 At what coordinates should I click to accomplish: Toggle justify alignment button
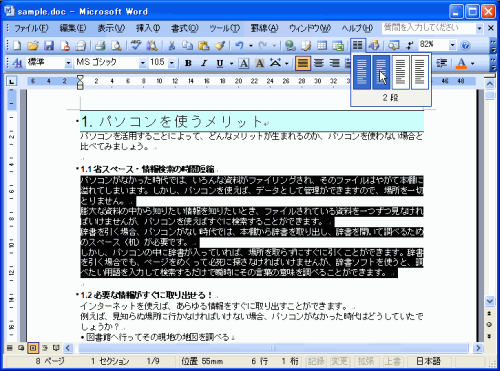(x=303, y=63)
